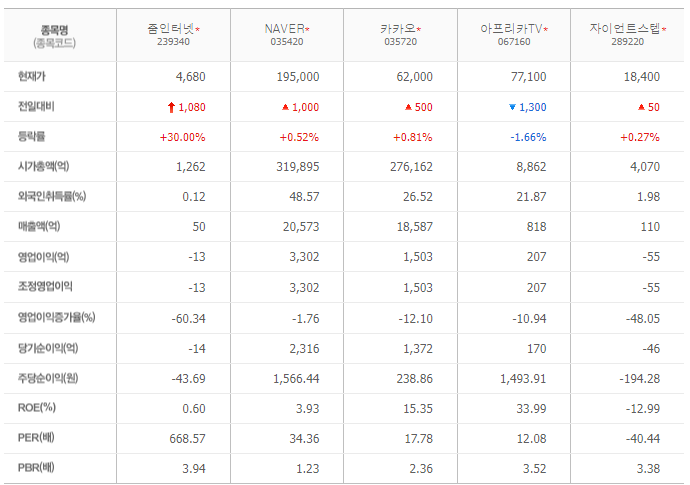
Task: Click NAVER EPS value 1,566.44
Action: (296, 379)
